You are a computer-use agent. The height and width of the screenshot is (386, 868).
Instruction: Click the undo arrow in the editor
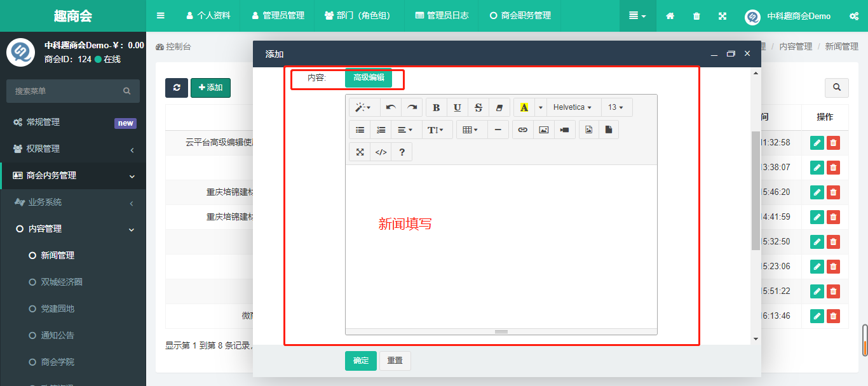(x=391, y=107)
